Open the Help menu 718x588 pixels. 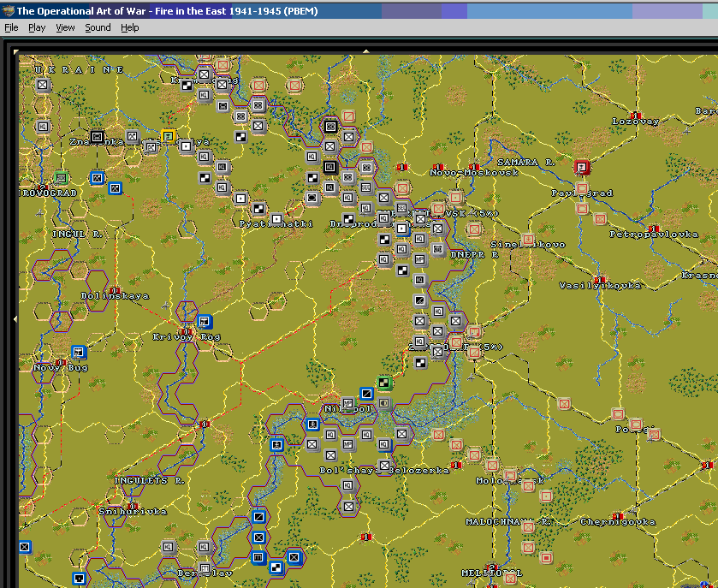pyautogui.click(x=129, y=27)
